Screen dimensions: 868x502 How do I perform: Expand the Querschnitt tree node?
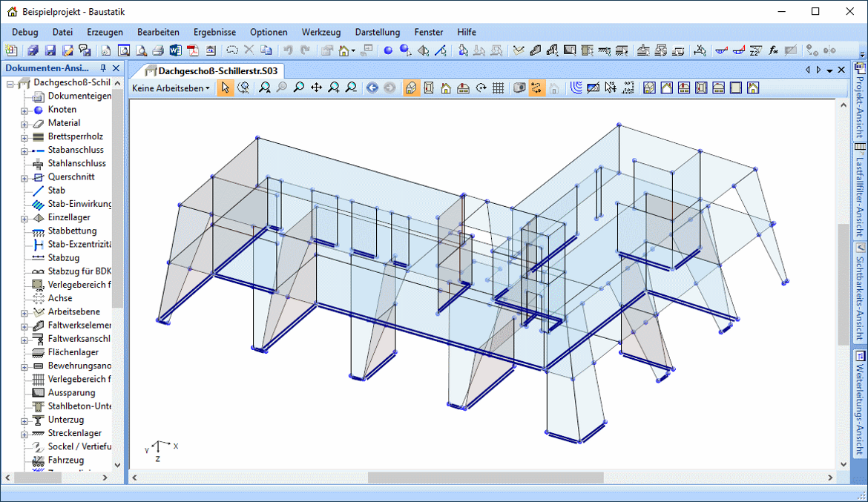(24, 178)
